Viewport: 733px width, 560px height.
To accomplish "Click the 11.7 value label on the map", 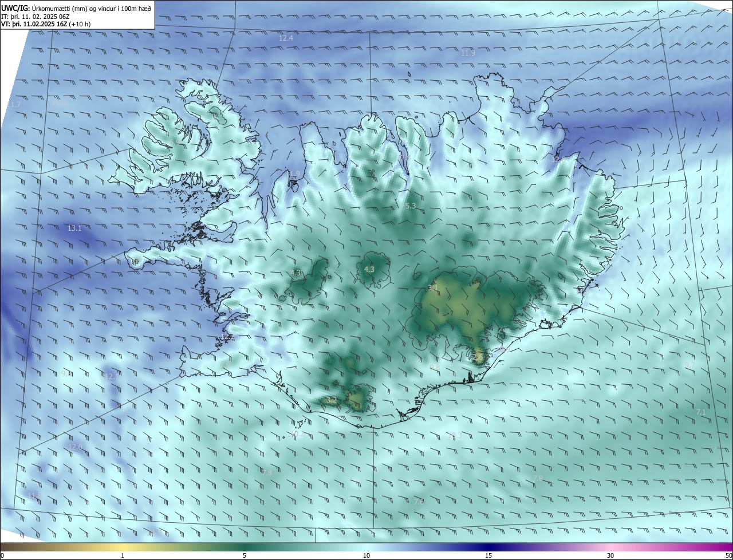I will coord(14,104).
